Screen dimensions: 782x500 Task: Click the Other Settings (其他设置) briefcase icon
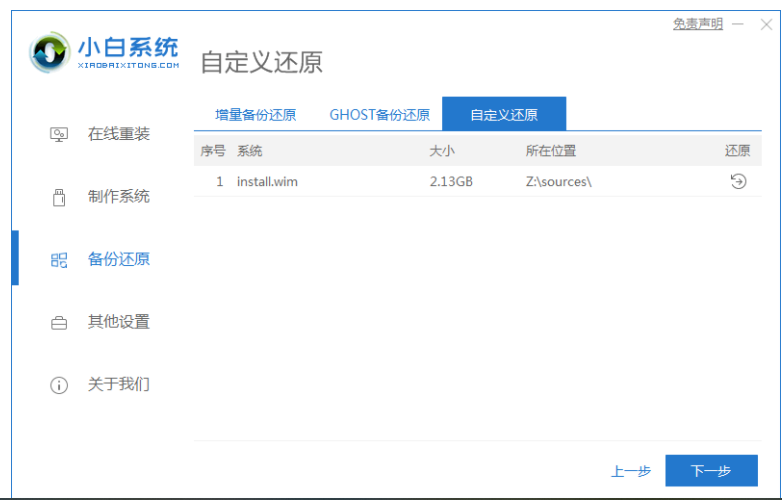tap(59, 322)
